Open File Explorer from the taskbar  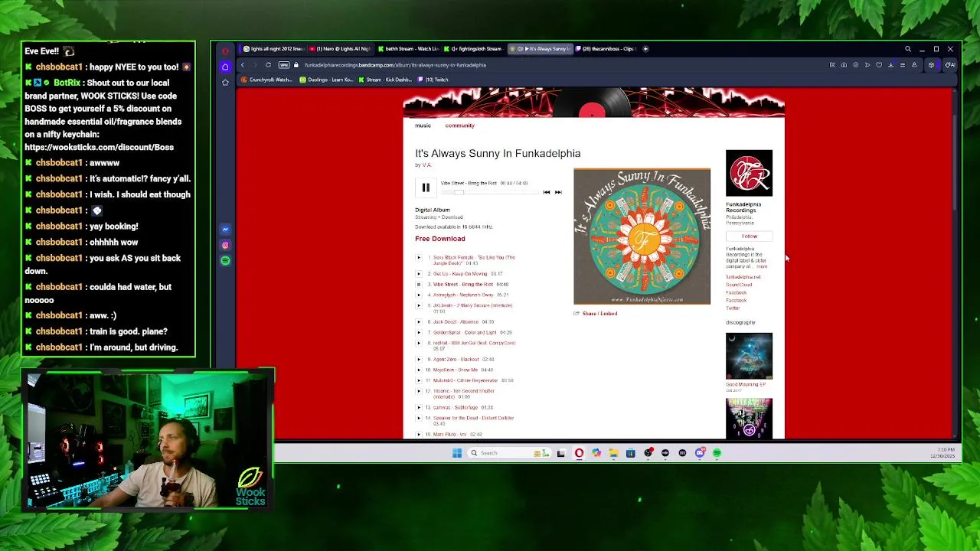[x=613, y=453]
